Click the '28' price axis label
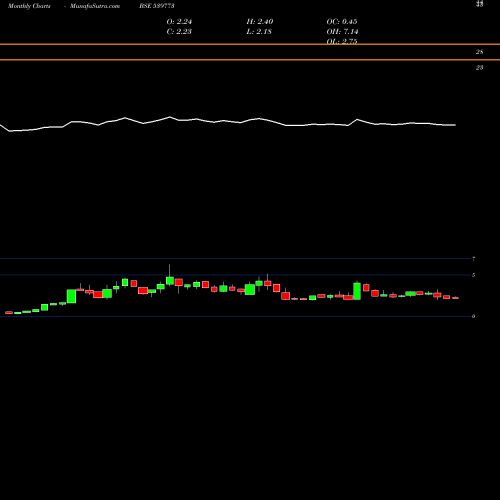Screen dimensions: 500x500 pos(479,52)
